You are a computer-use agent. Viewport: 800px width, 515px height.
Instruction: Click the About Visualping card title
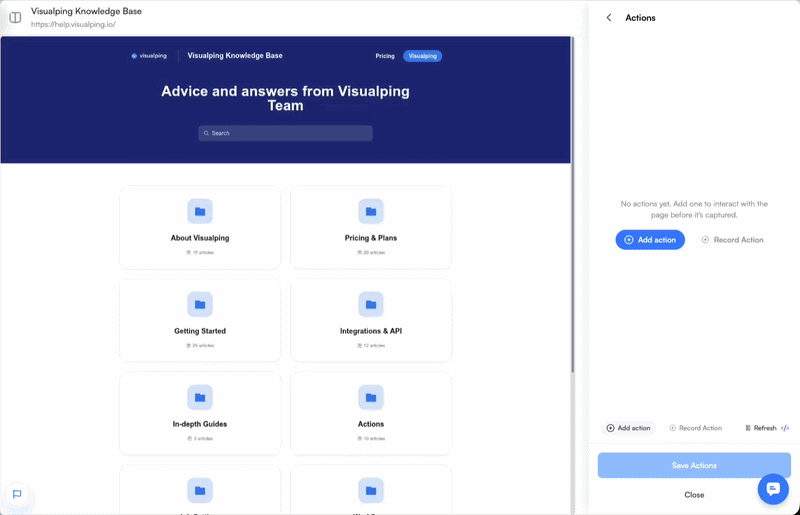200,238
